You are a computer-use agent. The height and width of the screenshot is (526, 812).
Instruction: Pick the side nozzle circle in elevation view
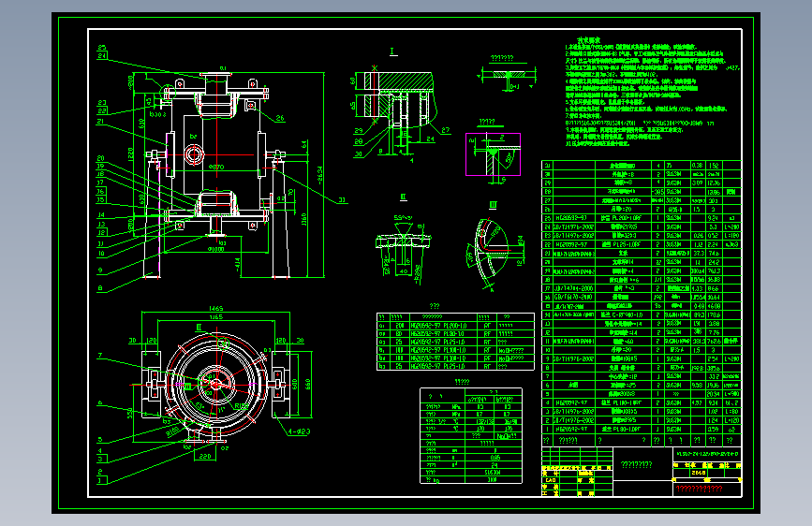pyautogui.click(x=194, y=154)
